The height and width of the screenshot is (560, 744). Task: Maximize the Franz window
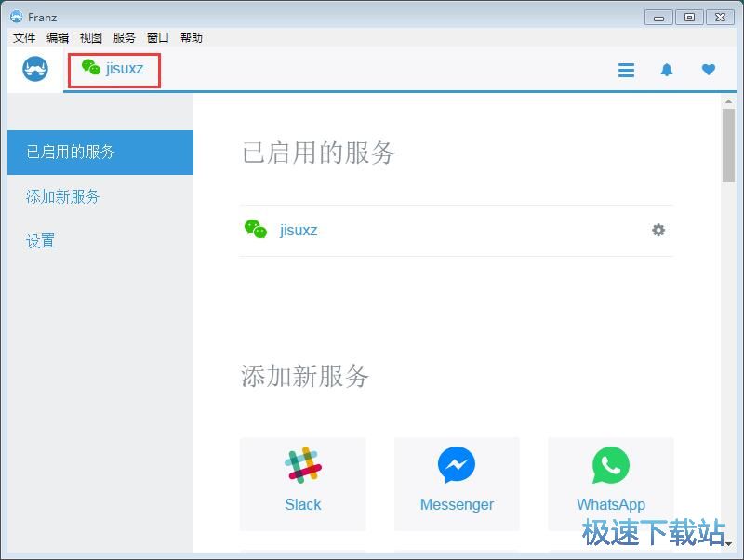[x=689, y=18]
